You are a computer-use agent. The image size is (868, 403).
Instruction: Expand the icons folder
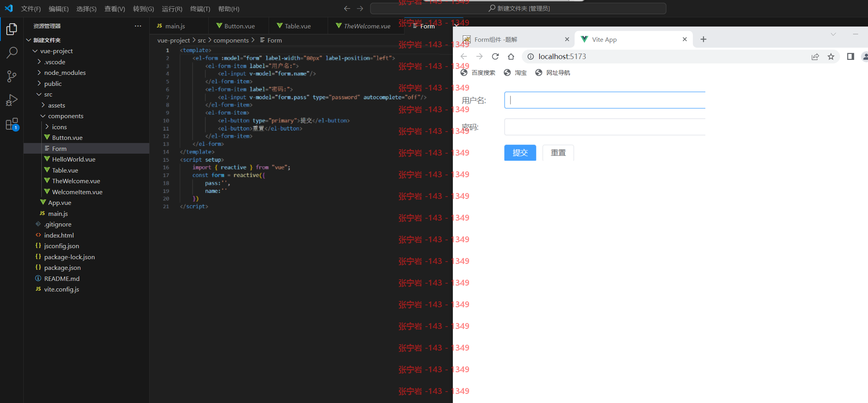(x=47, y=127)
